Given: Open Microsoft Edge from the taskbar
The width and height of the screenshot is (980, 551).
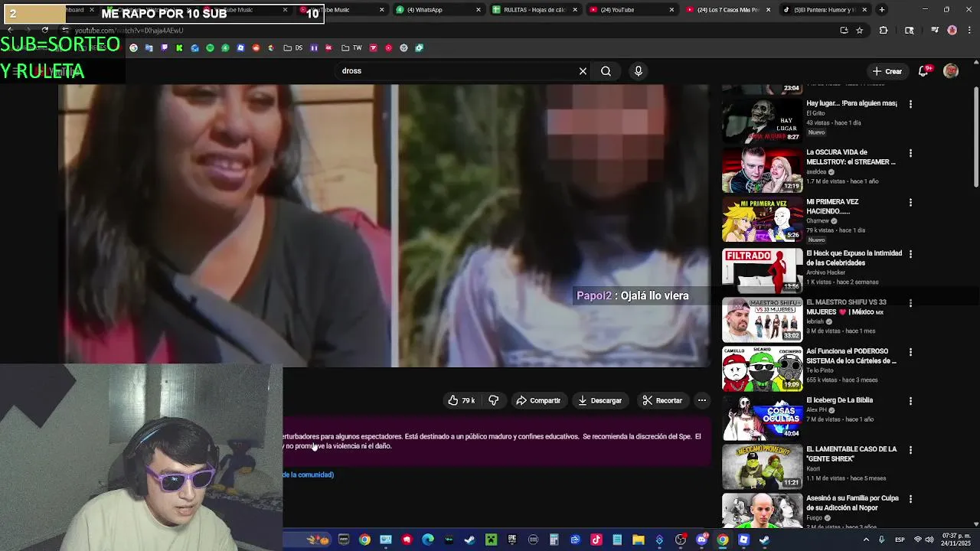Looking at the screenshot, I should [428, 540].
